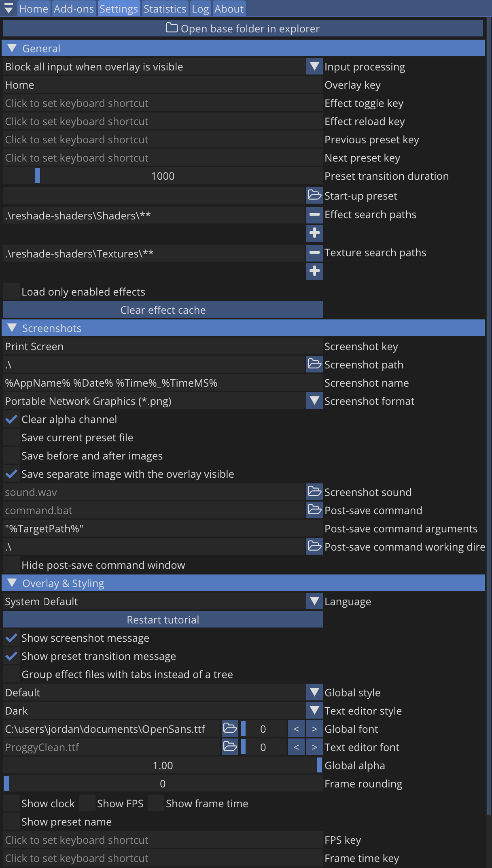This screenshot has height=868, width=492.
Task: Uncheck Show preset transition message
Action: 11,656
